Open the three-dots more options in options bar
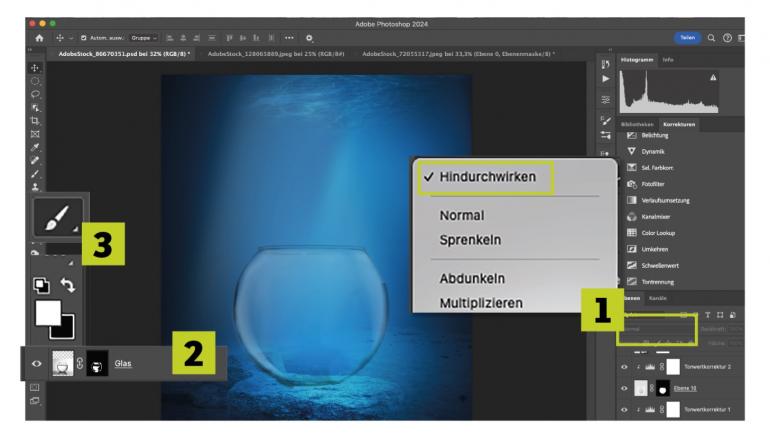 pyautogui.click(x=289, y=38)
